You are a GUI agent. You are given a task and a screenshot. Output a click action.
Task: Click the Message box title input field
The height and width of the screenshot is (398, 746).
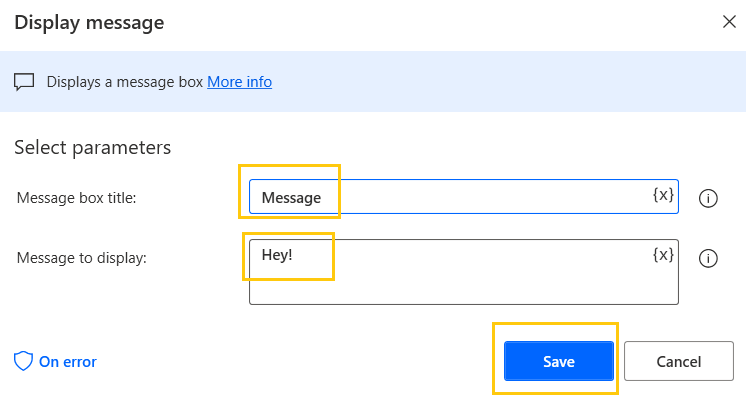tap(463, 197)
